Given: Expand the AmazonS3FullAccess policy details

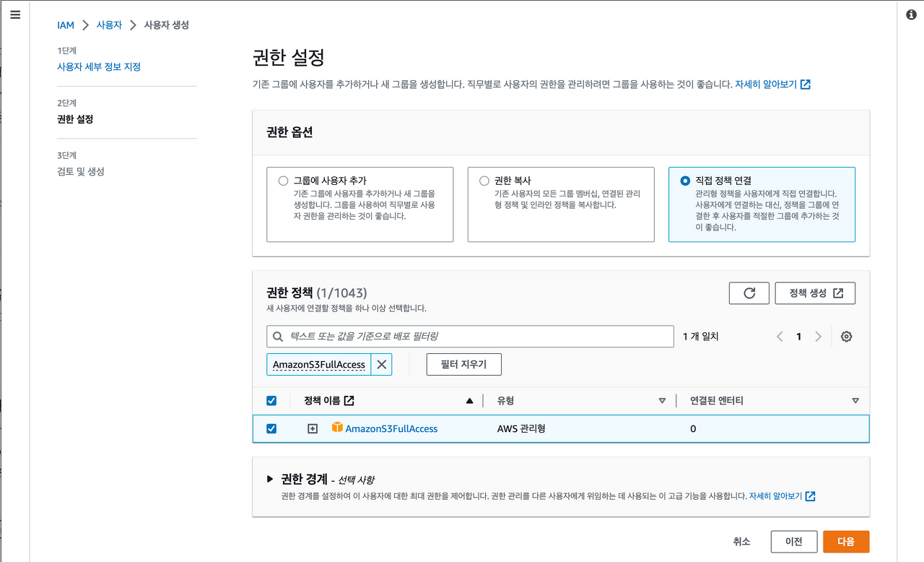Looking at the screenshot, I should pos(313,428).
